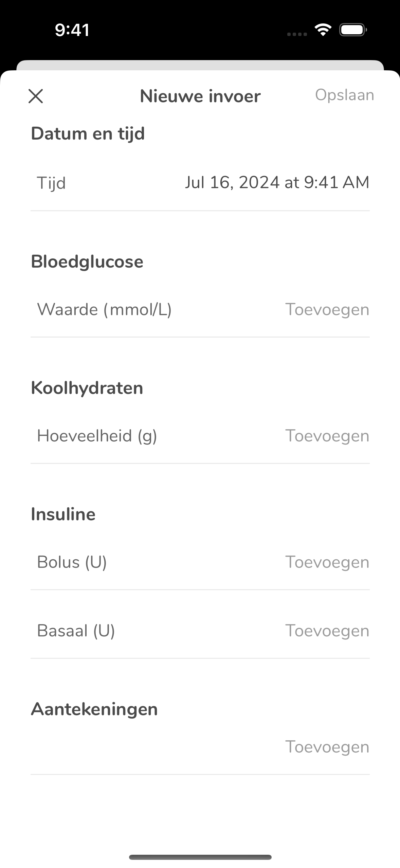Screen dimensions: 400x868
Task: Tap the Insuline section header
Action: point(63,514)
